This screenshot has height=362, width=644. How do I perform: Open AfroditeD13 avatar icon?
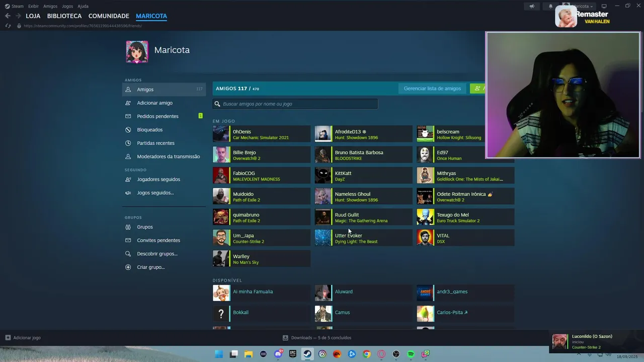tap(323, 134)
